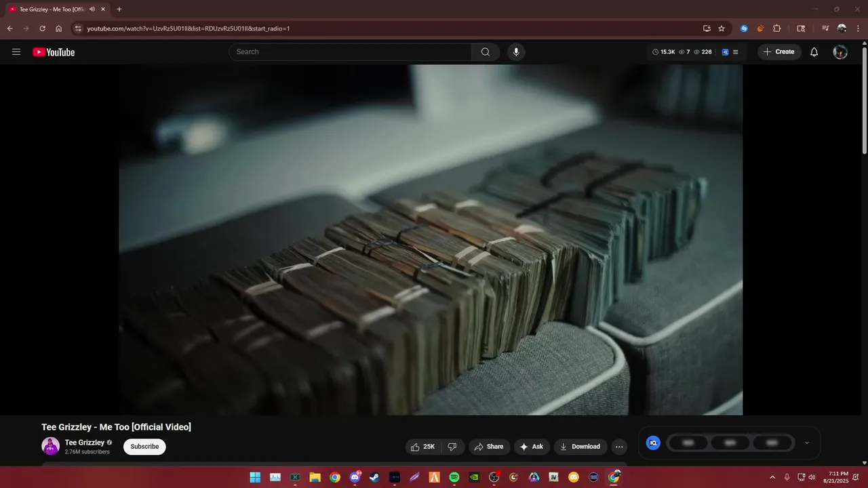This screenshot has width=868, height=488.
Task: Go to the YouTube home logo
Action: pos(54,52)
